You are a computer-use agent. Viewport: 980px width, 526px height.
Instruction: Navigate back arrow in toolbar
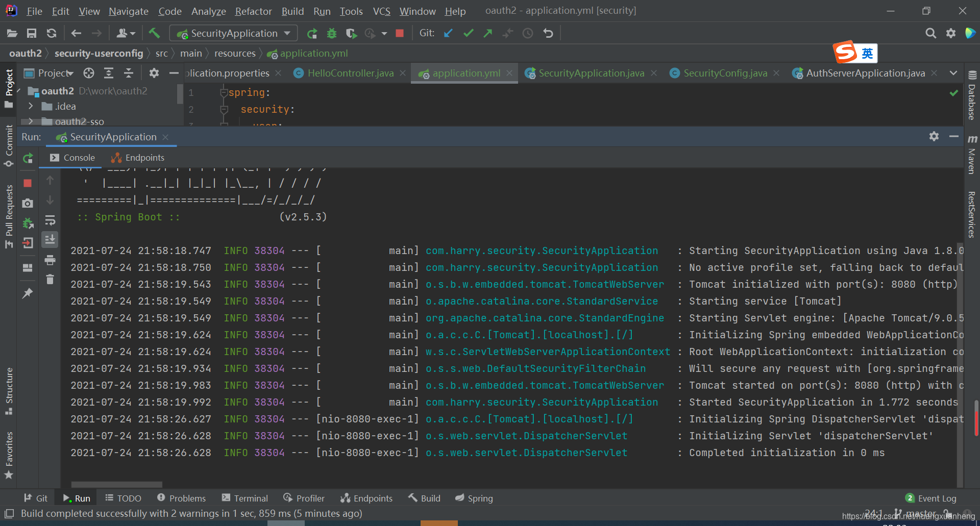click(77, 34)
